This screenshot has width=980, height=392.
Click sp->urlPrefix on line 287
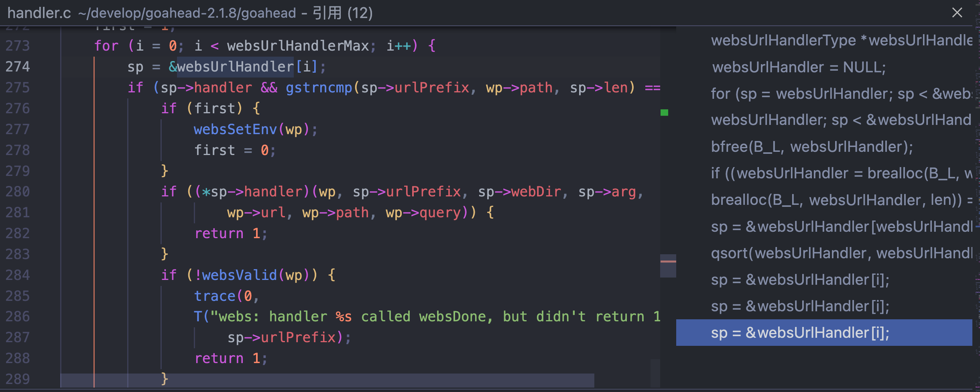click(x=282, y=337)
